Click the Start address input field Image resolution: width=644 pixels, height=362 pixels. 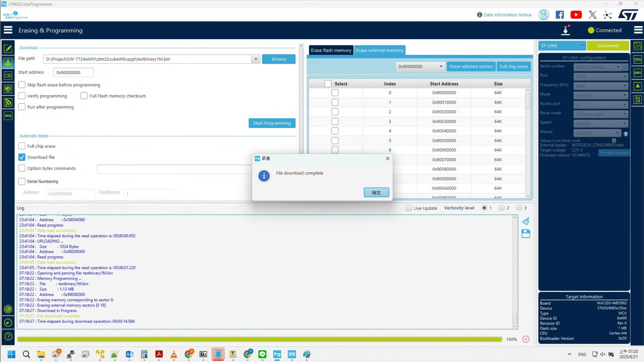click(73, 72)
